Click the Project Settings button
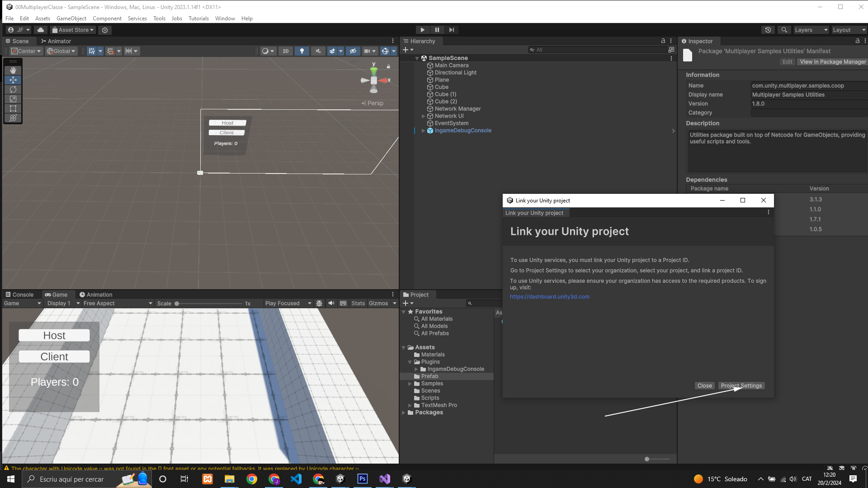Viewport: 868px width, 488px height. (741, 385)
